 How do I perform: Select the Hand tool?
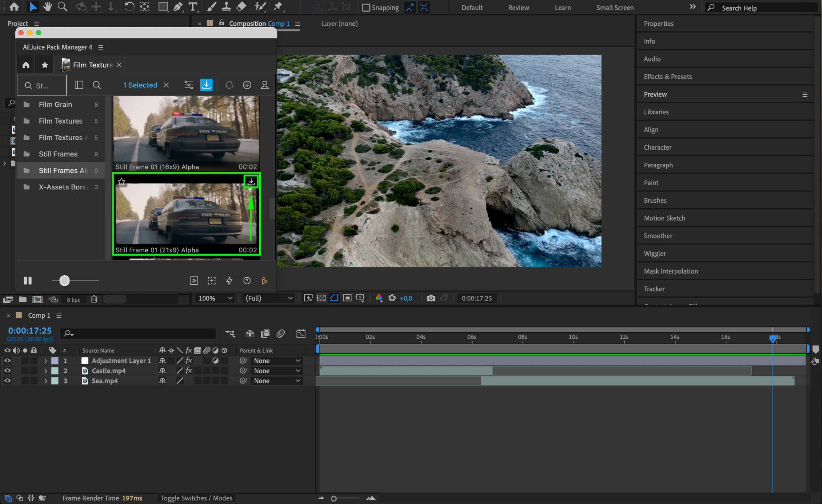pos(47,7)
